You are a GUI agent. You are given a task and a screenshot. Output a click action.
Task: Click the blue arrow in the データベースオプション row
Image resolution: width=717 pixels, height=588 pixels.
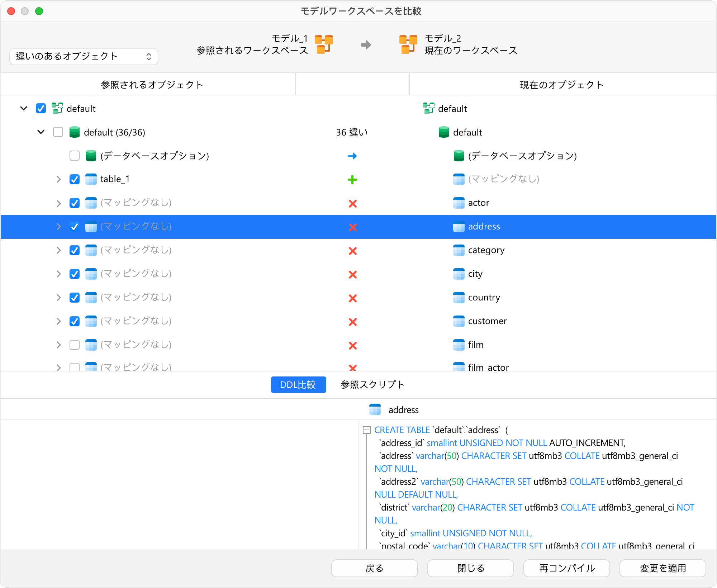tap(352, 156)
